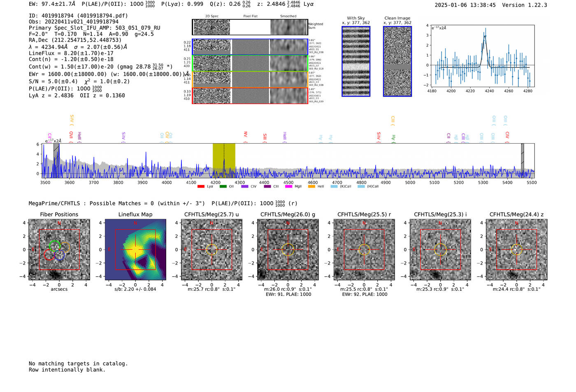This screenshot has width=576, height=392.
Task: Click the RA,Dec coordinates text
Action: (75, 40)
